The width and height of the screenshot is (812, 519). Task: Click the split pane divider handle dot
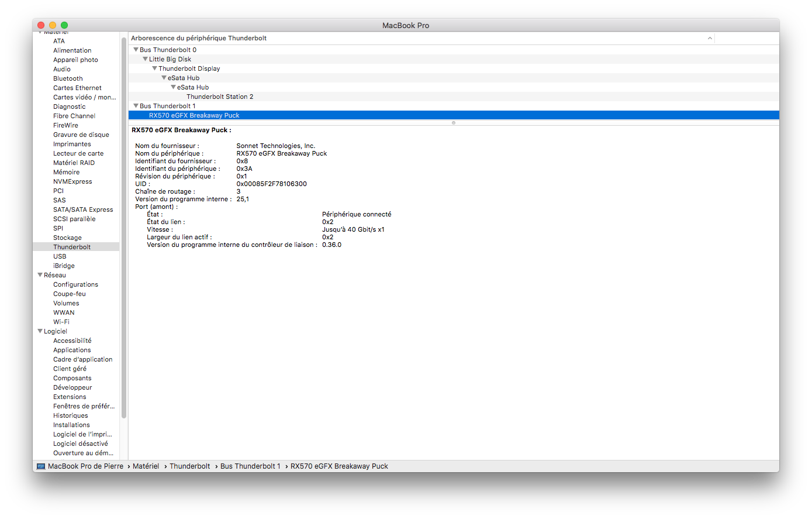[x=454, y=123]
